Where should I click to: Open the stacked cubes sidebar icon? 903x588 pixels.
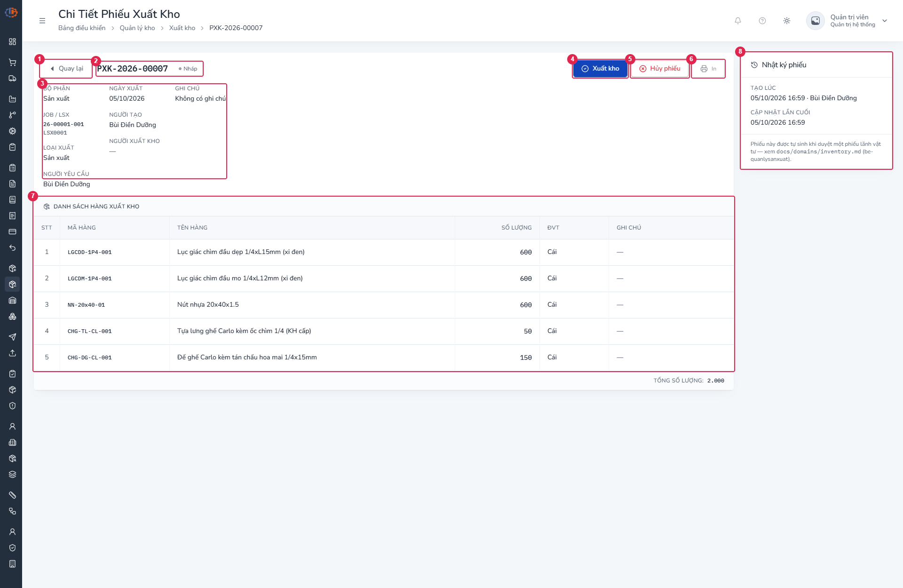tap(13, 317)
